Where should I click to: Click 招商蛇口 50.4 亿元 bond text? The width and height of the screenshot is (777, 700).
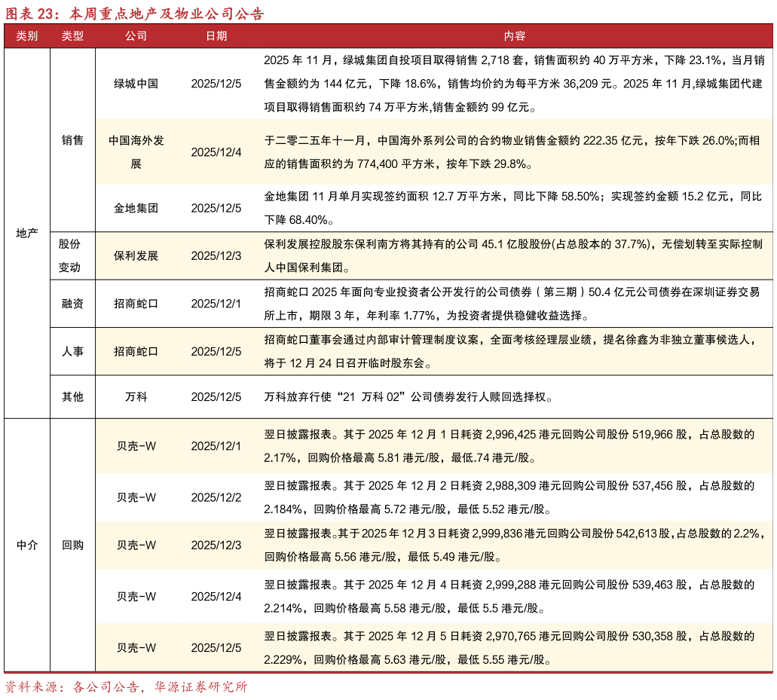tap(512, 303)
